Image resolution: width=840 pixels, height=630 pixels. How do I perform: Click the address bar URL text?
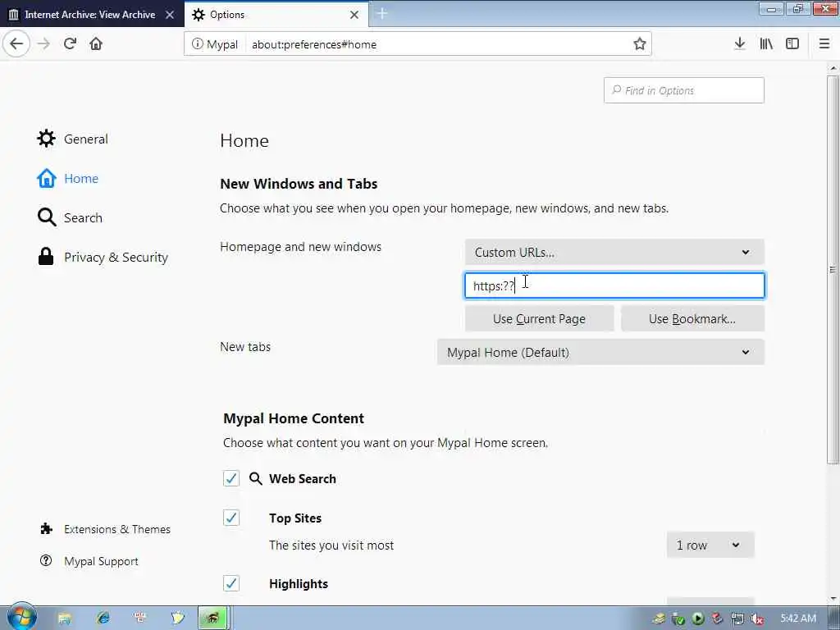[x=314, y=44]
